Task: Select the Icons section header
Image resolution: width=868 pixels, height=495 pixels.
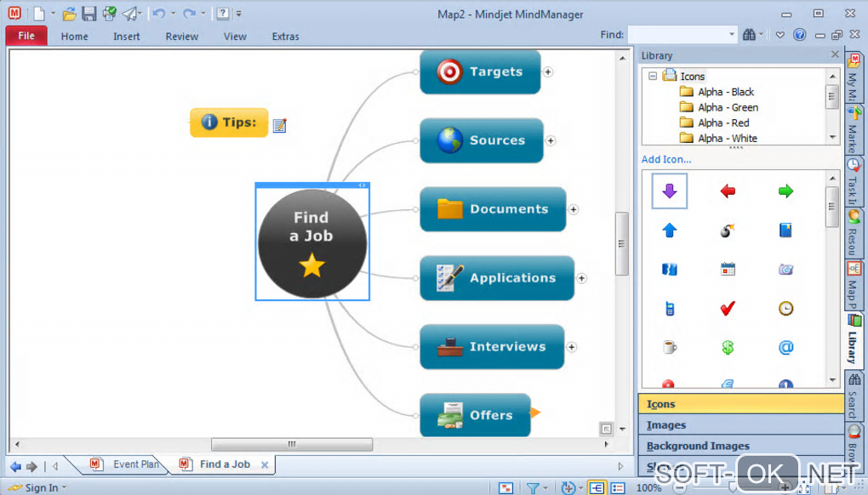Action: click(x=741, y=404)
